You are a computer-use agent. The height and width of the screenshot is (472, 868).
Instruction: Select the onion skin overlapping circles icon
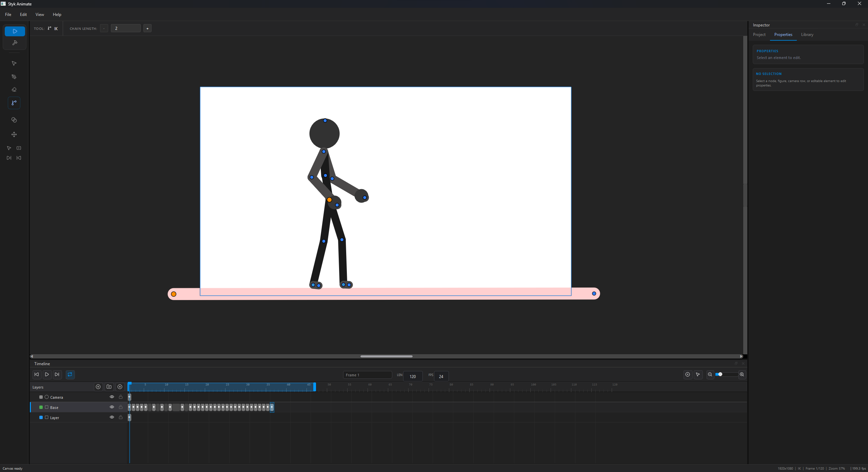[14, 120]
